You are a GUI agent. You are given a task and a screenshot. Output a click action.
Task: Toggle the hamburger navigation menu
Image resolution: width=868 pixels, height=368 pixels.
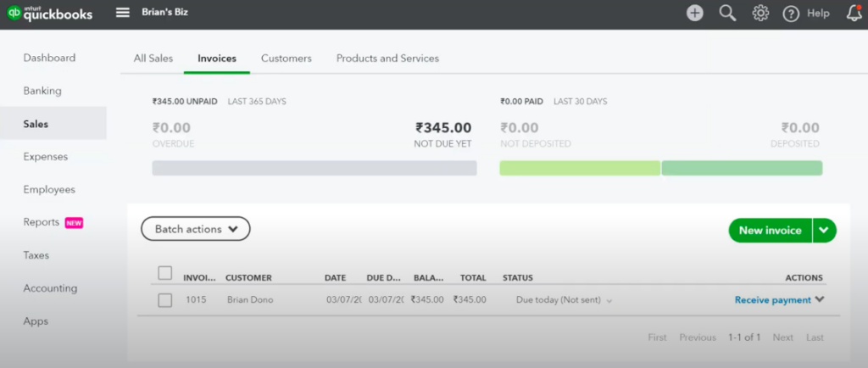(x=122, y=12)
